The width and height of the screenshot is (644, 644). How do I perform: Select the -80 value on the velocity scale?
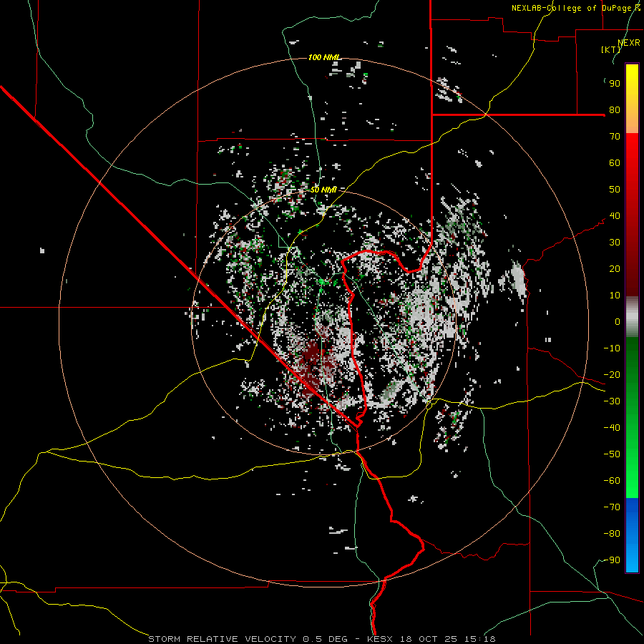[612, 534]
